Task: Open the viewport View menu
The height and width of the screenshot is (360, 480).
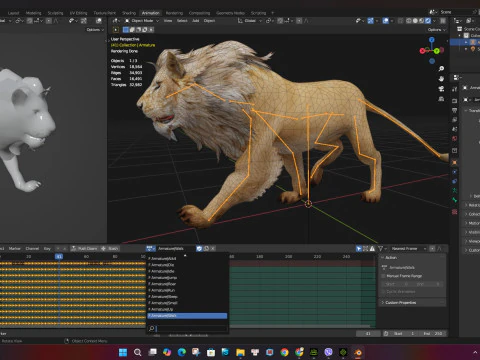Action: click(168, 21)
